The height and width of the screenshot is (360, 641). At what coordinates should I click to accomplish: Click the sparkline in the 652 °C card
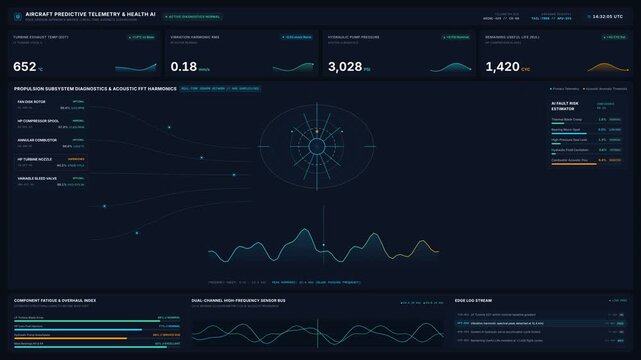(x=136, y=67)
